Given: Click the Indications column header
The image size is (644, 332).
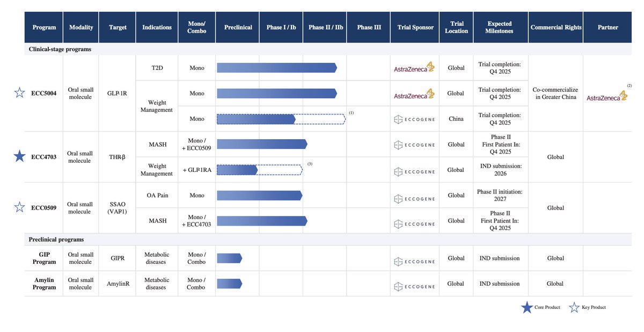Looking at the screenshot, I should pyautogui.click(x=157, y=27).
